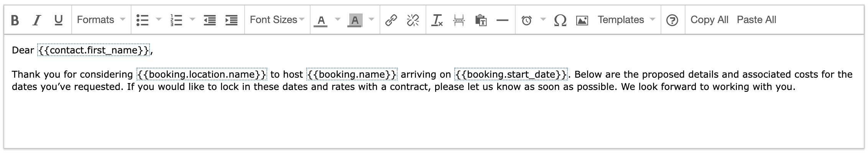Toggle italic formatting
868x153 pixels.
[x=37, y=20]
